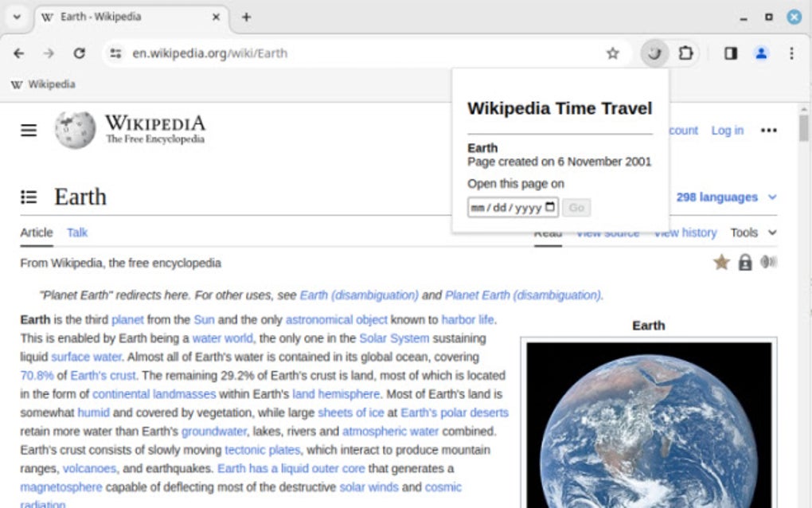This screenshot has height=508, width=812.
Task: Click the Wikipedia Time Travel extension icon
Action: pyautogui.click(x=654, y=53)
